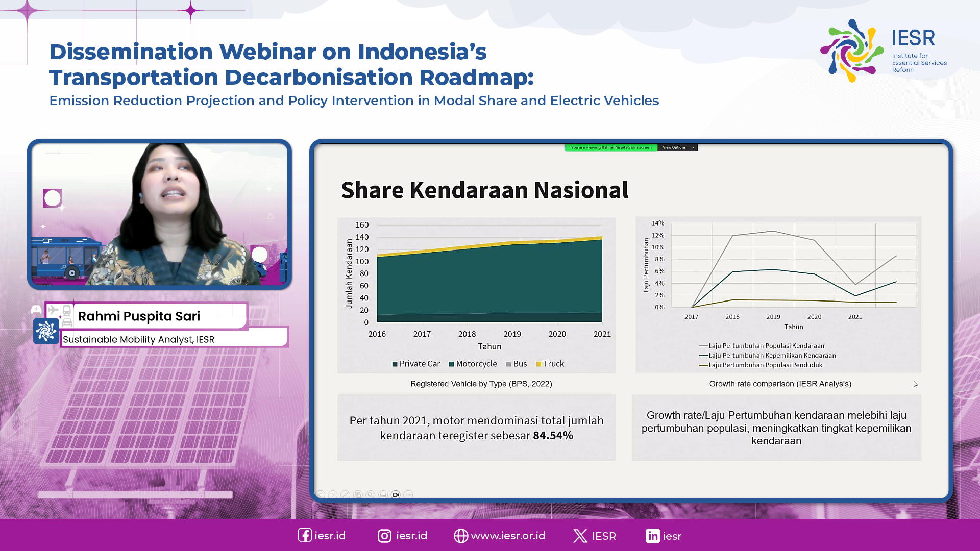This screenshot has width=980, height=551.
Task: Open the Facebook iesr.id icon
Action: [305, 535]
